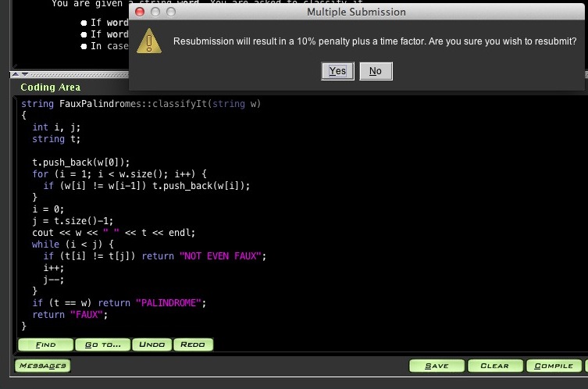
Task: Click the yellow warning triangle icon
Action: click(148, 41)
